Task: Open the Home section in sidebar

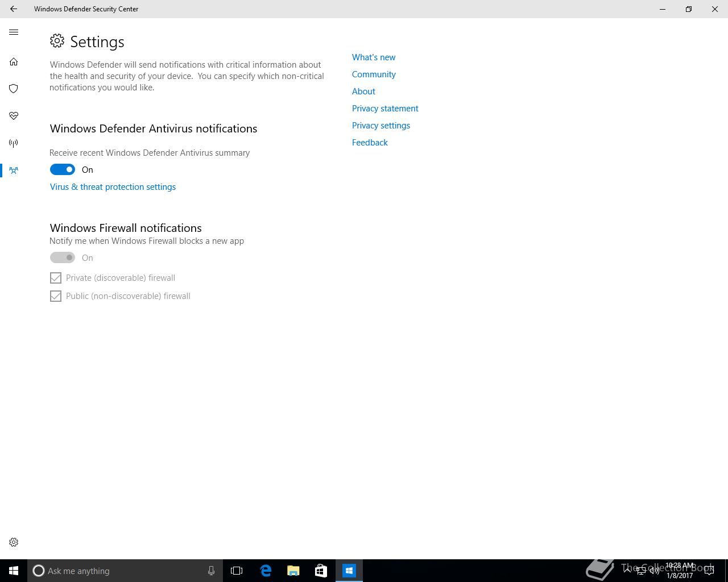Action: 14,61
